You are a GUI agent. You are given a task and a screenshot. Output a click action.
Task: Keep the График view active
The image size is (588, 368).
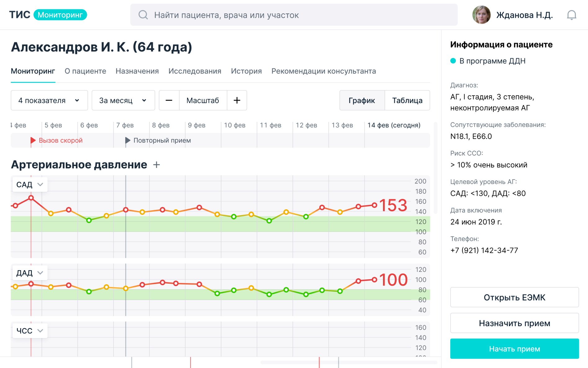[x=362, y=100]
